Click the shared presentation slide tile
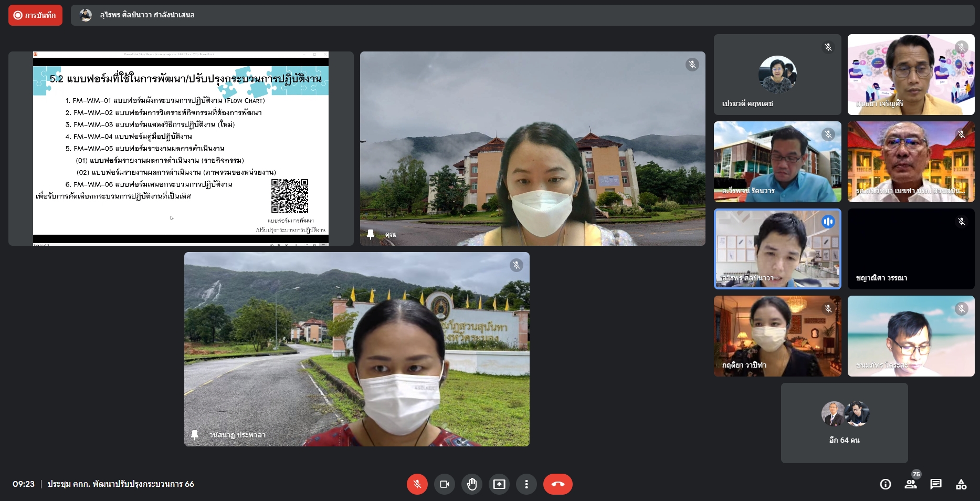Image resolution: width=980 pixels, height=501 pixels. [181, 149]
